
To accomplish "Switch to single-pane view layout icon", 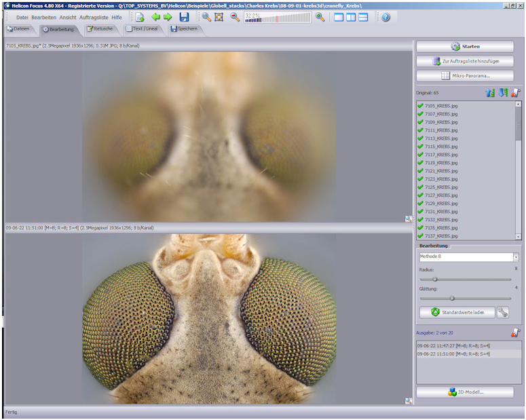I will pos(339,17).
